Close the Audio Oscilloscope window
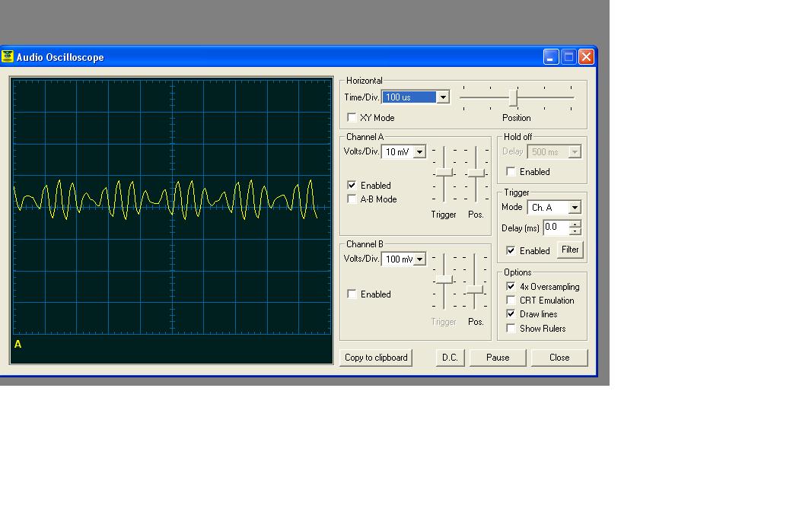The height and width of the screenshot is (528, 812). (x=586, y=56)
